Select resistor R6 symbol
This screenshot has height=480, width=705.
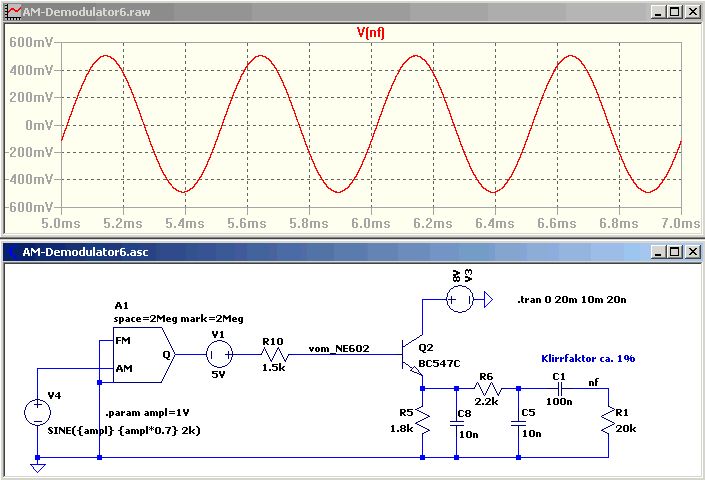pos(487,388)
